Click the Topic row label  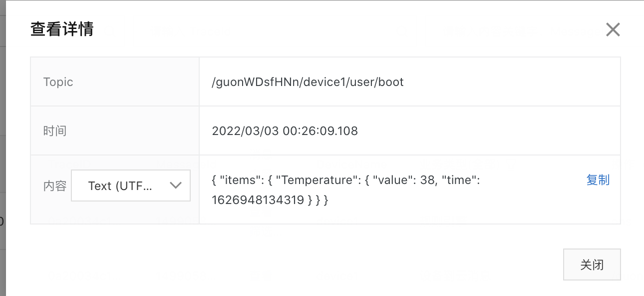(x=58, y=82)
